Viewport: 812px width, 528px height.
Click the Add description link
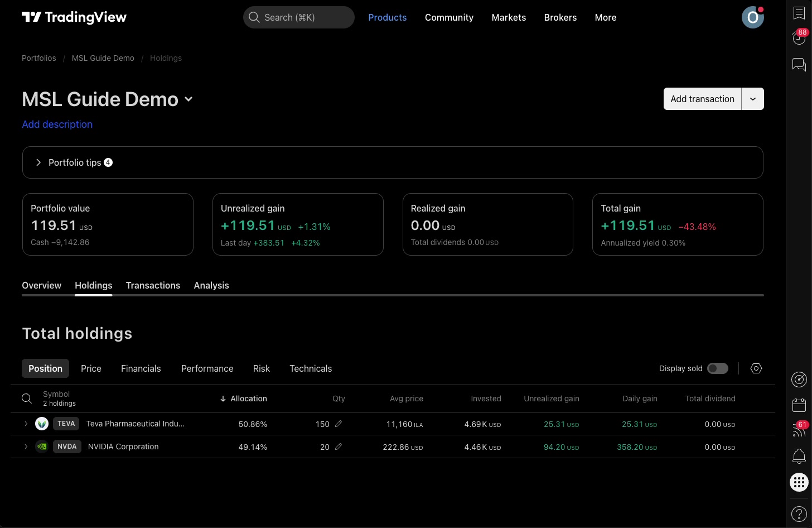click(57, 124)
